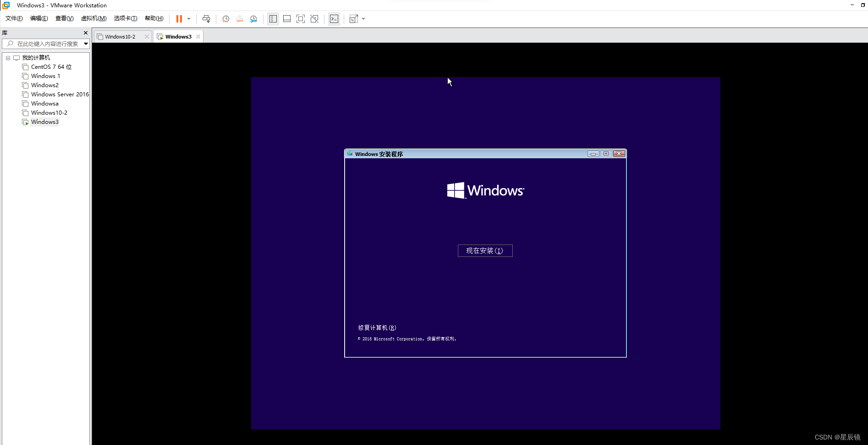Click the library search input field

47,44
